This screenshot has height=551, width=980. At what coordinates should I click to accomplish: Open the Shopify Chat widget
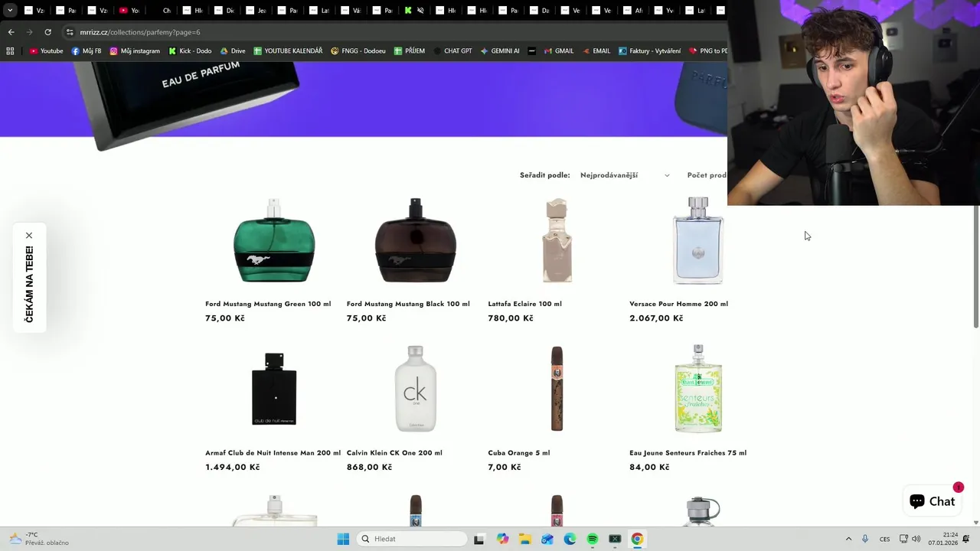(932, 501)
